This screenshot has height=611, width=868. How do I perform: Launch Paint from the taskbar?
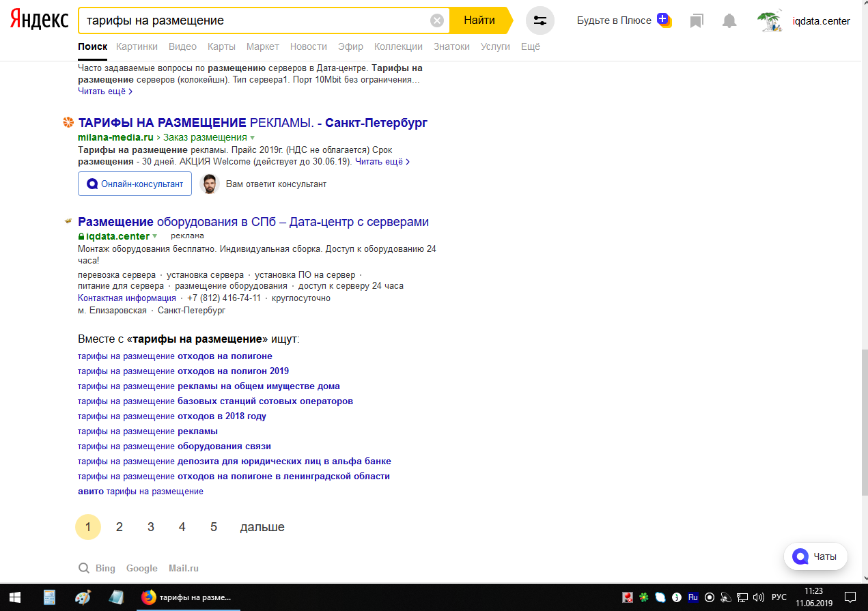click(x=82, y=597)
